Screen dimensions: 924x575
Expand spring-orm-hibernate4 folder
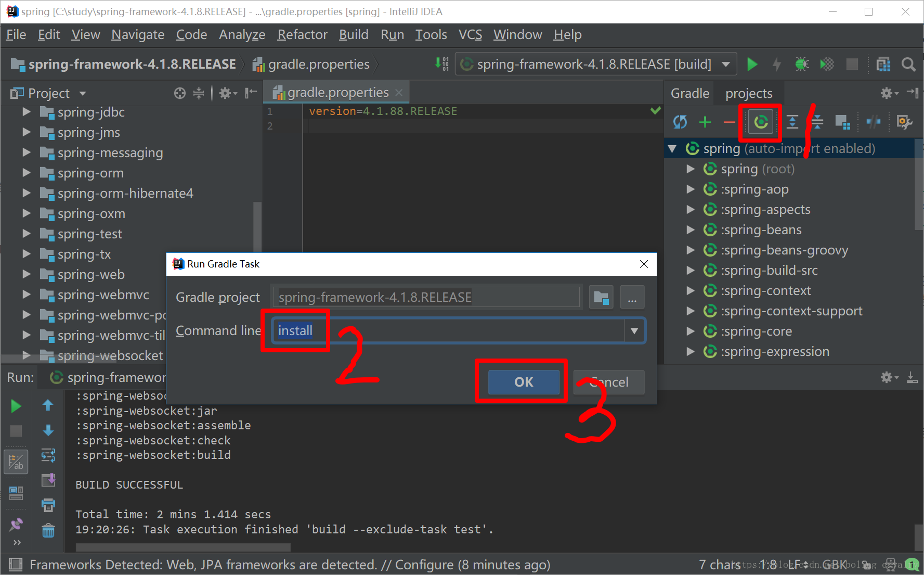coord(27,193)
